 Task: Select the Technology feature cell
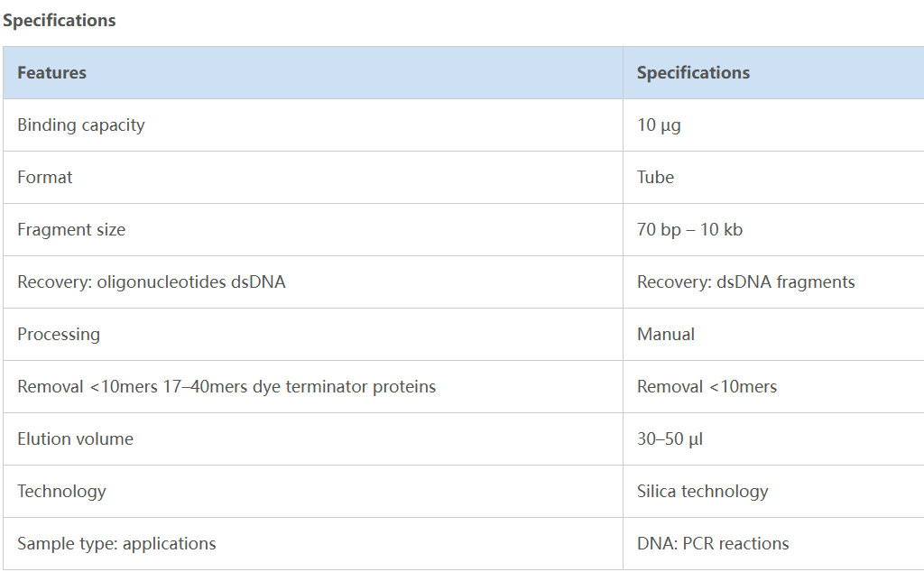(x=61, y=492)
